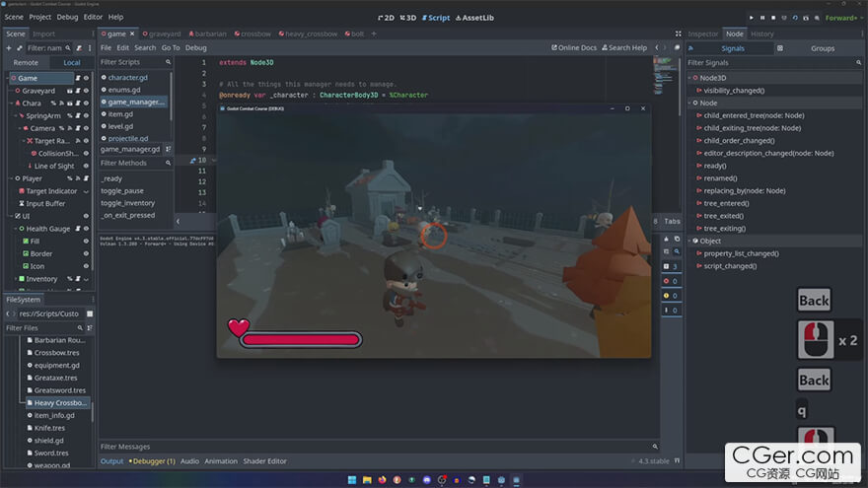The width and height of the screenshot is (868, 488).
Task: Copy the output log contents
Action: tap(677, 239)
